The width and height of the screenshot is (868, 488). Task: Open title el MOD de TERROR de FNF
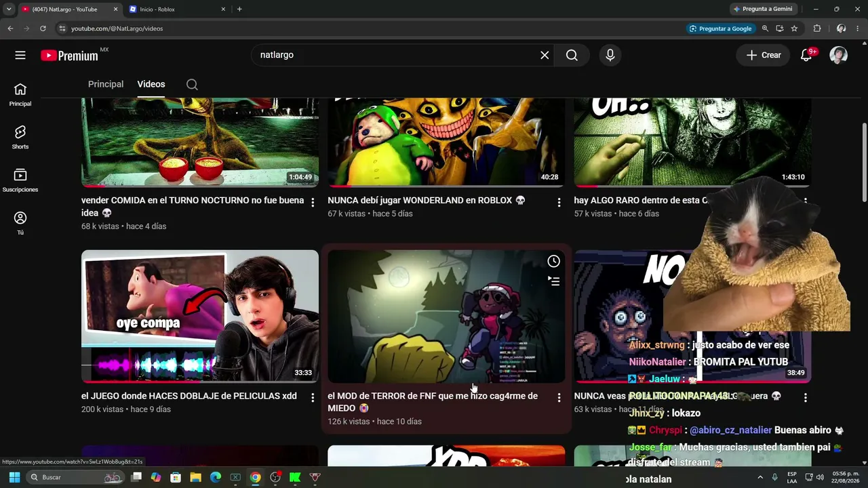coord(433,402)
